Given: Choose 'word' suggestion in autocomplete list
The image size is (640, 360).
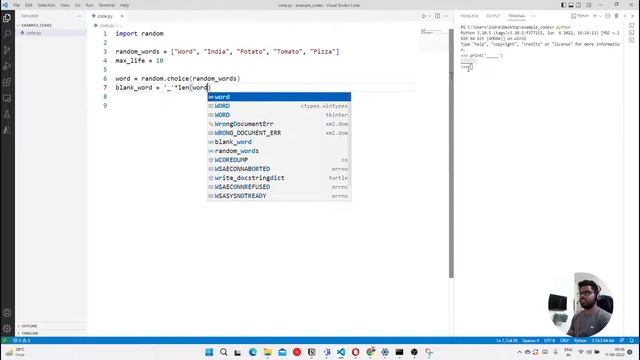Looking at the screenshot, I should tap(279, 97).
